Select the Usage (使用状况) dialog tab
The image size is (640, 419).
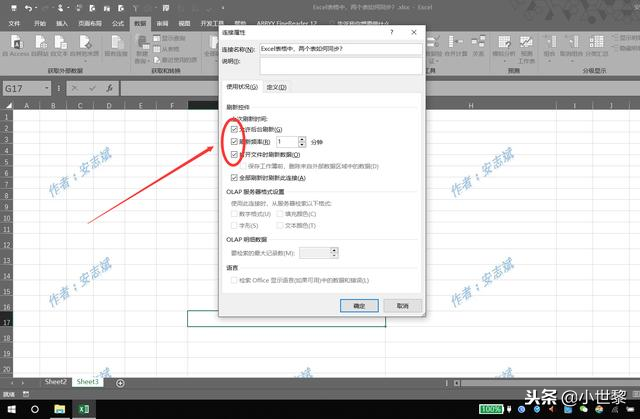[x=242, y=87]
